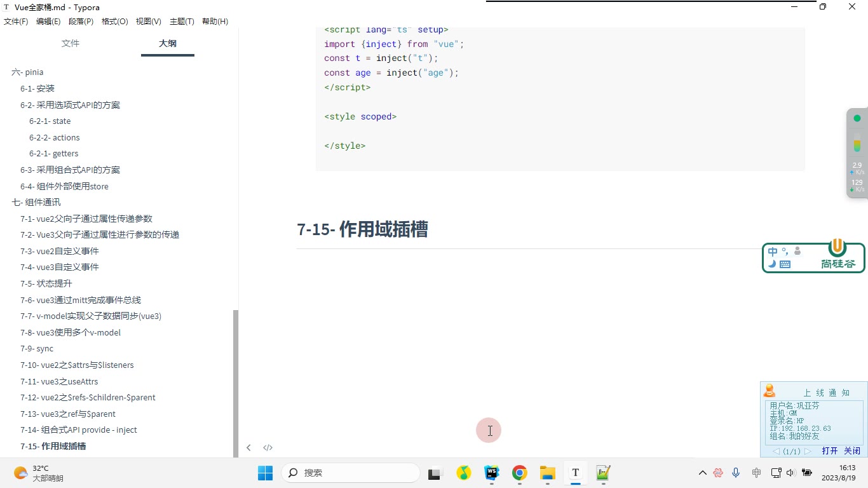The image size is (868, 488).
Task: Open the 视图(V) menu
Action: point(149,22)
